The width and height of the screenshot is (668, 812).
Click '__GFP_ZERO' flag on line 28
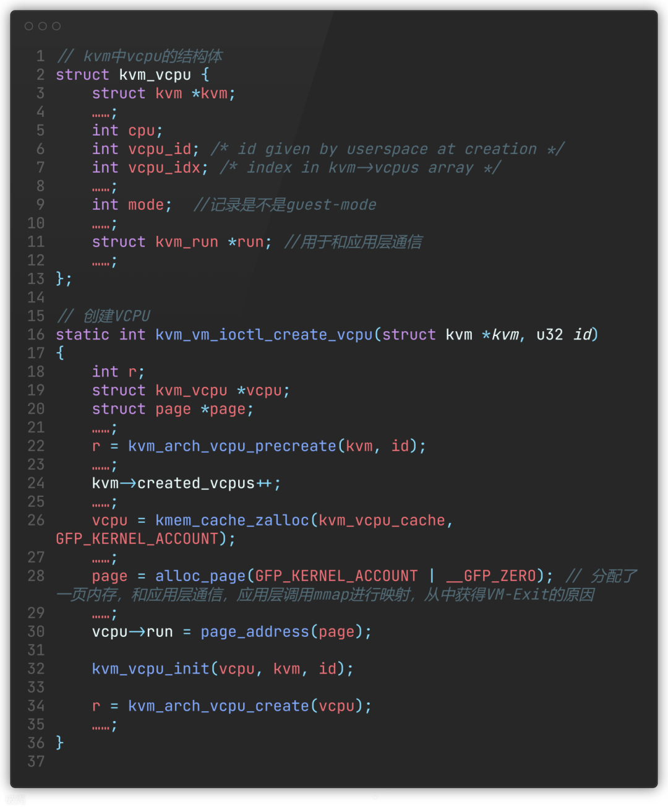491,576
